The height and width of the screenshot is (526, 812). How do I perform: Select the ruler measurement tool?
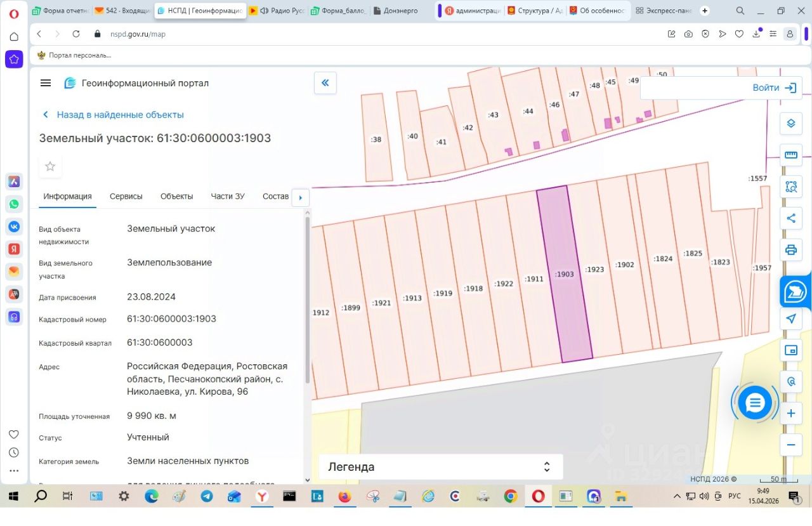pyautogui.click(x=790, y=155)
